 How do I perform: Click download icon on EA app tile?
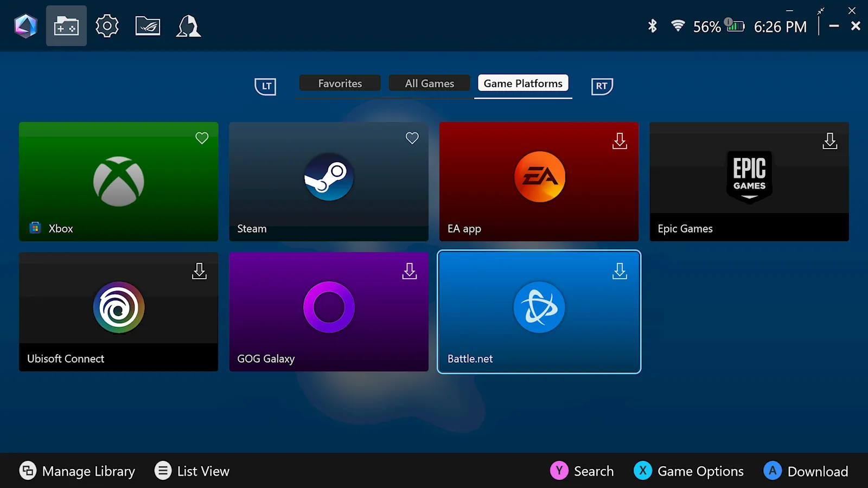pyautogui.click(x=620, y=141)
